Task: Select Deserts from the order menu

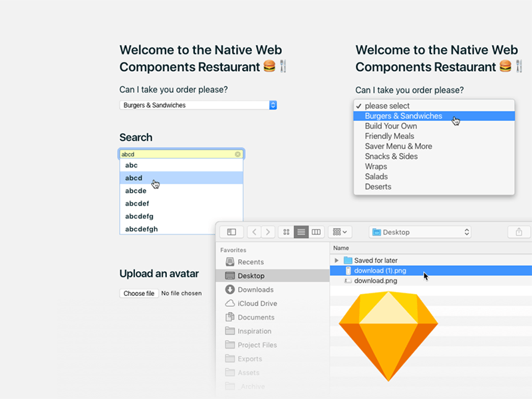Action: pyautogui.click(x=378, y=187)
